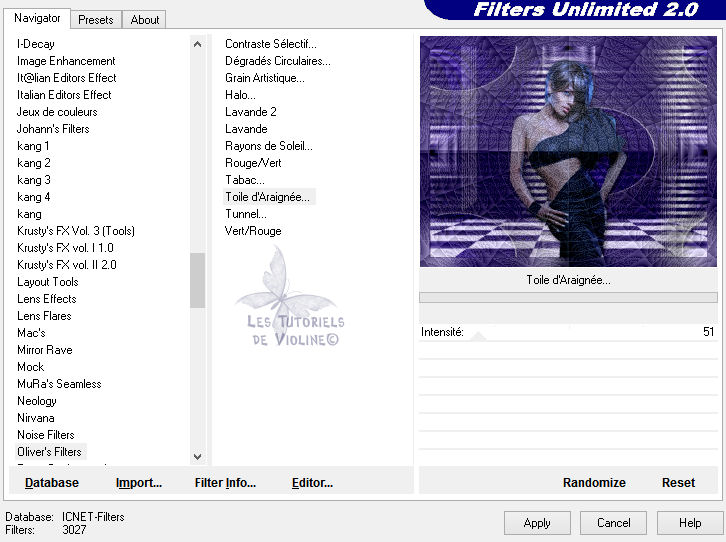Image resolution: width=726 pixels, height=542 pixels.
Task: Open the Database menu button
Action: 52,482
